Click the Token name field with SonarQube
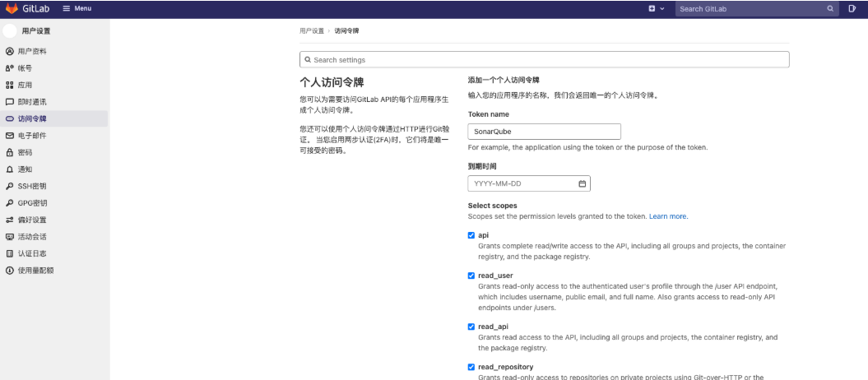The image size is (868, 380). pos(544,132)
